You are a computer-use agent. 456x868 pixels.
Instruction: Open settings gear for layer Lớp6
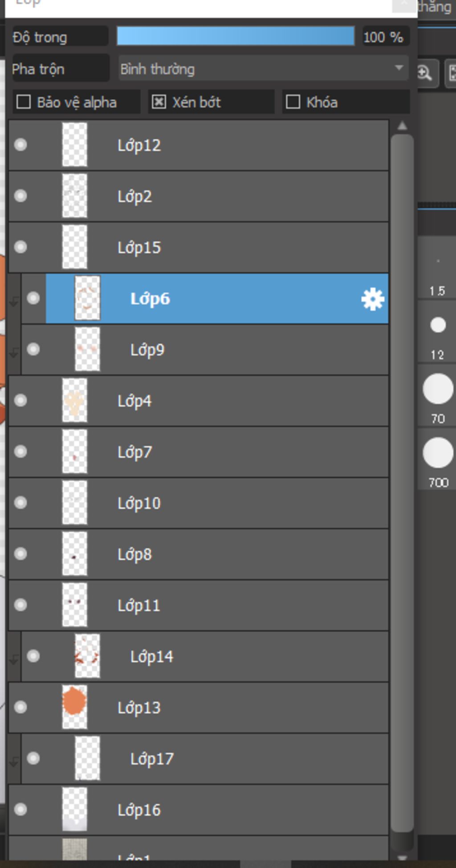coord(372,299)
